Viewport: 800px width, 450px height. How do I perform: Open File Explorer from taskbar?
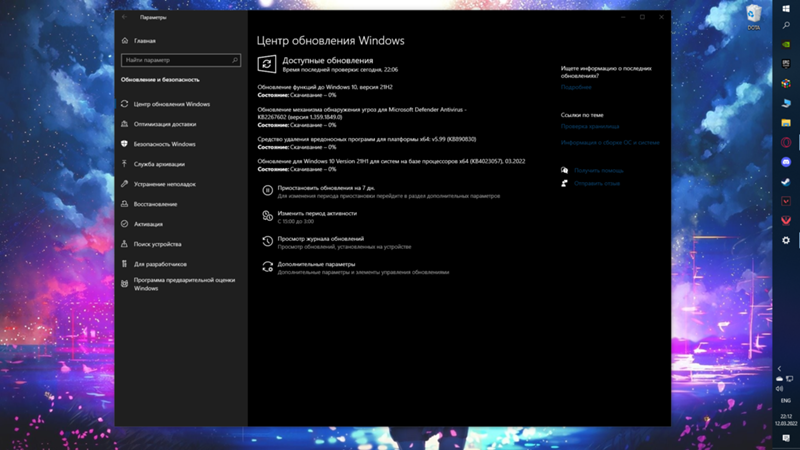(x=786, y=123)
